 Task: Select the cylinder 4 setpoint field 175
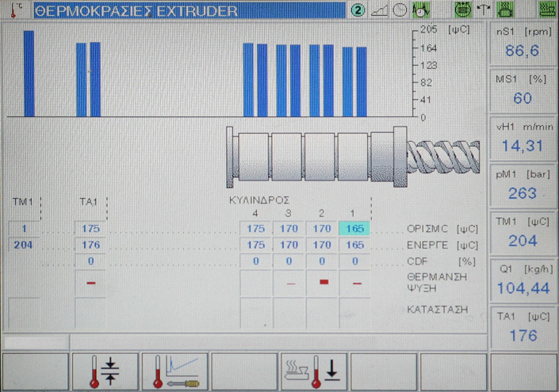point(255,229)
